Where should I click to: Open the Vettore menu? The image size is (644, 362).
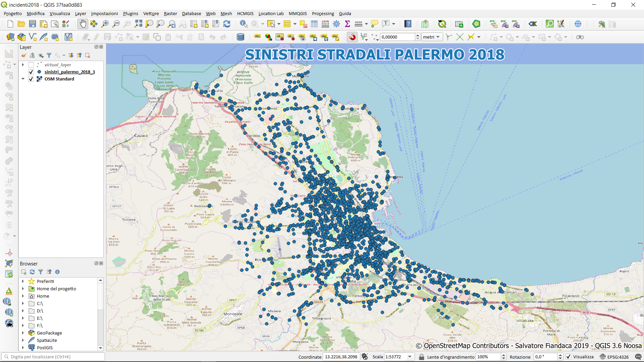(x=151, y=13)
